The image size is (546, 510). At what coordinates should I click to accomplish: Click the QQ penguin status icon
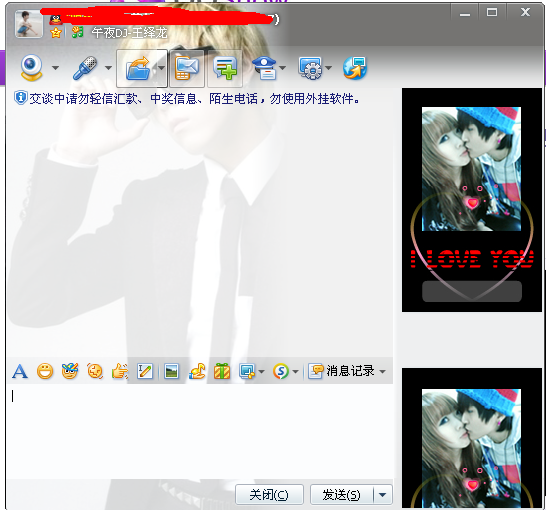(56, 19)
